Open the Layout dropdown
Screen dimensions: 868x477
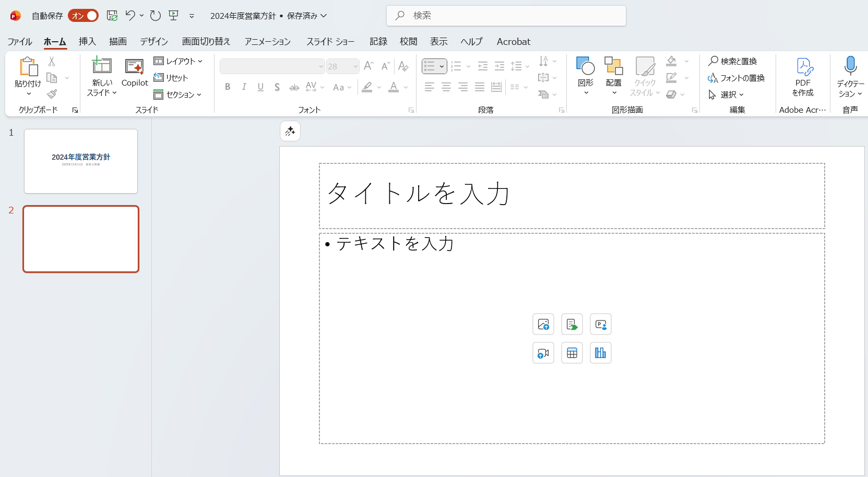pyautogui.click(x=178, y=61)
